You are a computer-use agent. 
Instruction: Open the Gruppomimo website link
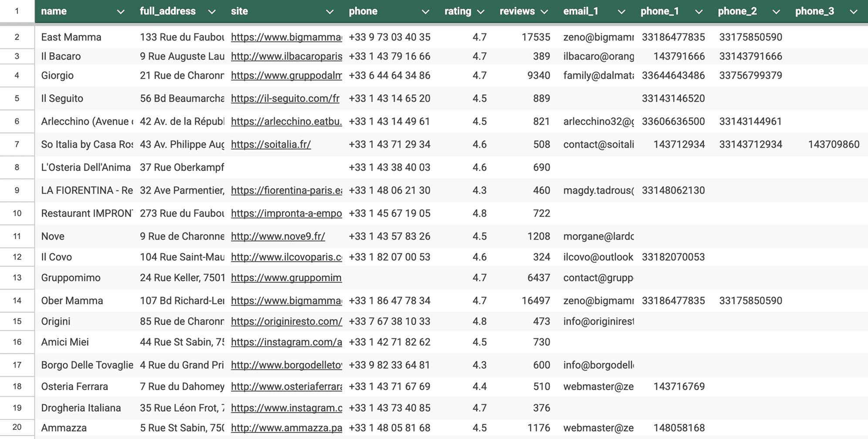pos(285,278)
